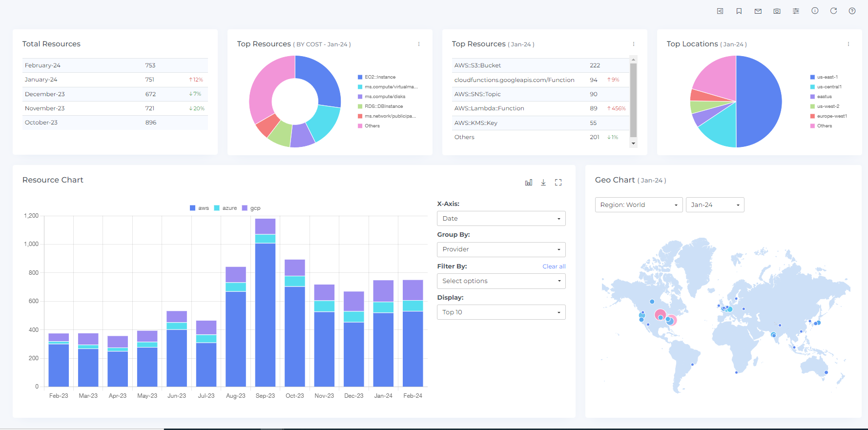868x430 pixels.
Task: Click the share icon in top toolbar
Action: [x=720, y=11]
